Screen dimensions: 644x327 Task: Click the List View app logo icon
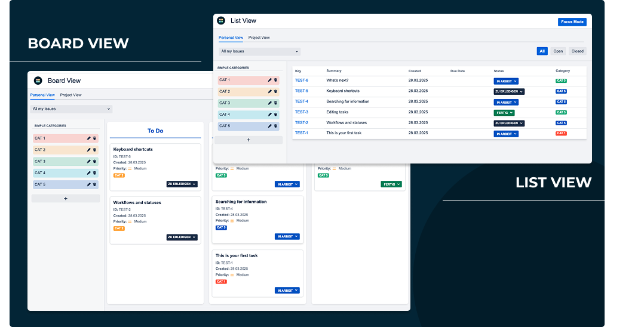221,20
